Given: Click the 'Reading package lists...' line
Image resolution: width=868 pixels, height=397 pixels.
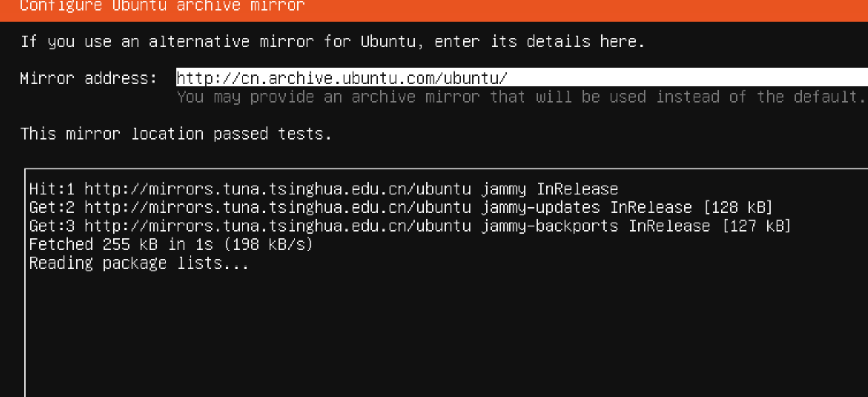Looking at the screenshot, I should (x=140, y=263).
